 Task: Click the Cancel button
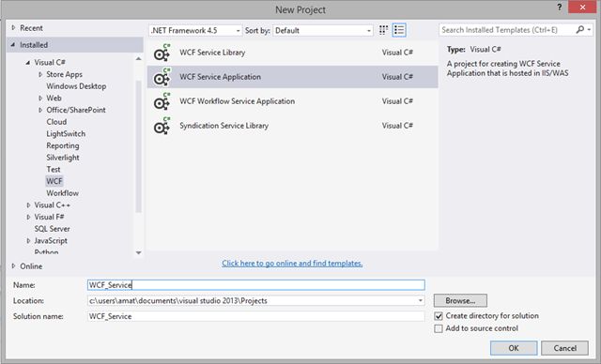[x=564, y=348]
